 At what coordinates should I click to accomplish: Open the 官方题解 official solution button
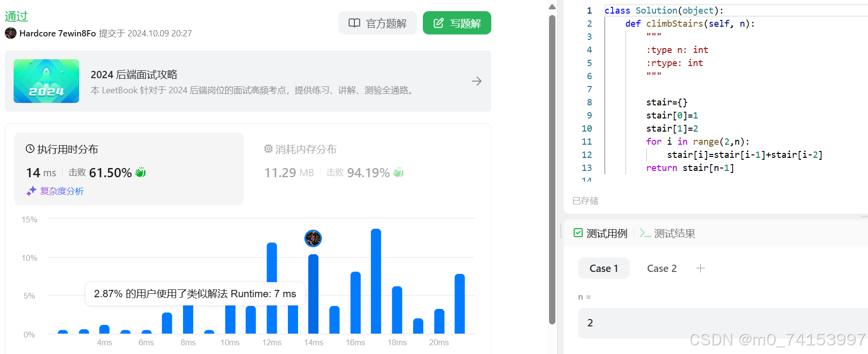coord(377,23)
